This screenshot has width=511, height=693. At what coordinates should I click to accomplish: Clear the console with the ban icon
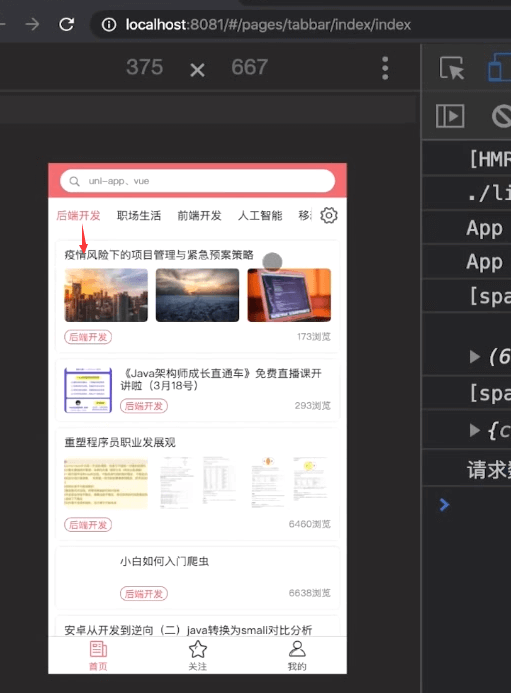click(x=502, y=116)
